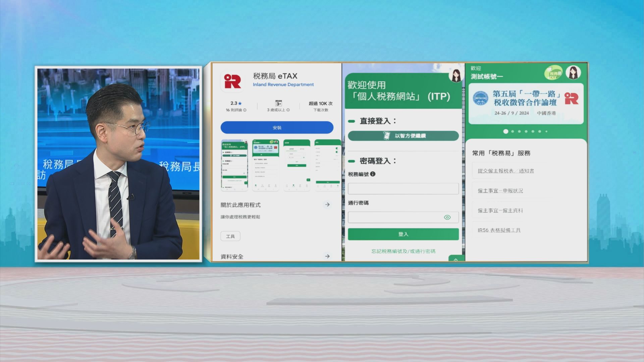Open the second app screenshot thumbnail
The image size is (644, 362).
point(266,165)
